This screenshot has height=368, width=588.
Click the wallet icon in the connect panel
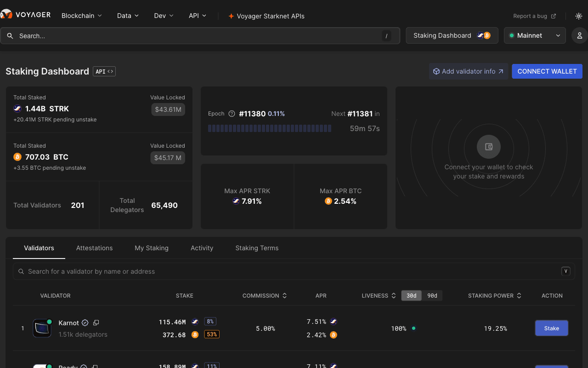point(489,147)
